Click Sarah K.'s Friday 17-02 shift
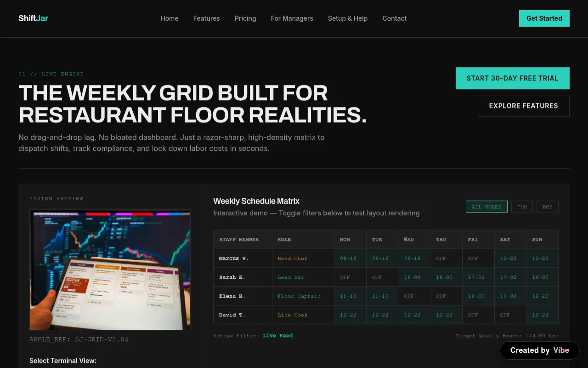 tap(478, 277)
